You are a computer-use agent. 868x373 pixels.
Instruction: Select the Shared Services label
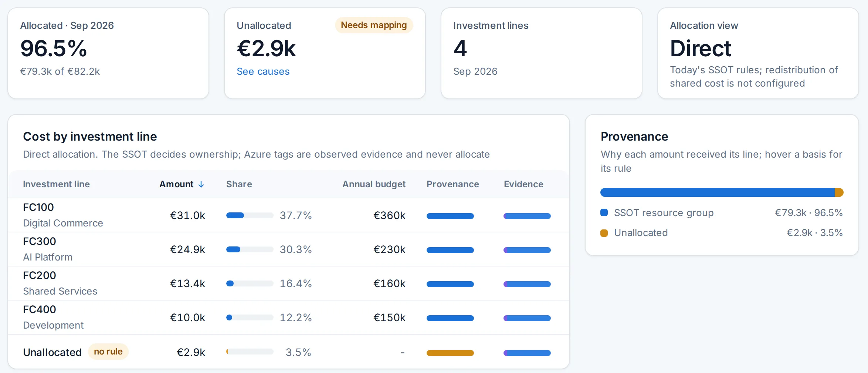pyautogui.click(x=60, y=291)
